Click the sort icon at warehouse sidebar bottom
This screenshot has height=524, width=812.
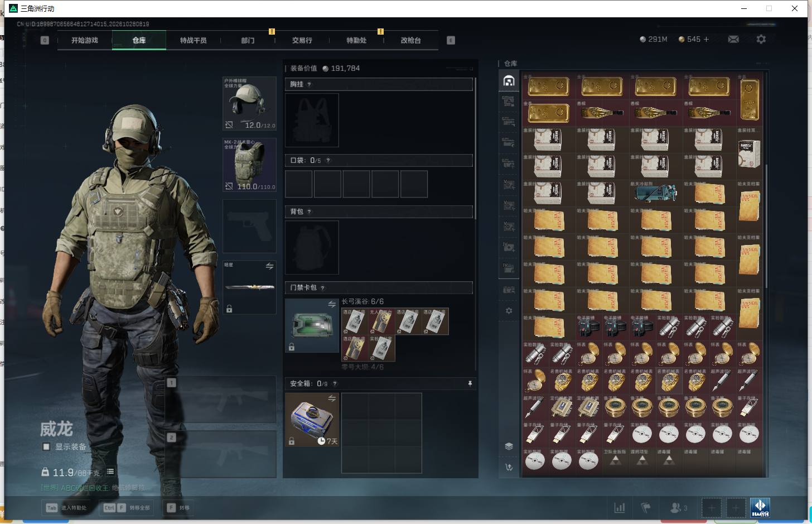(x=509, y=467)
